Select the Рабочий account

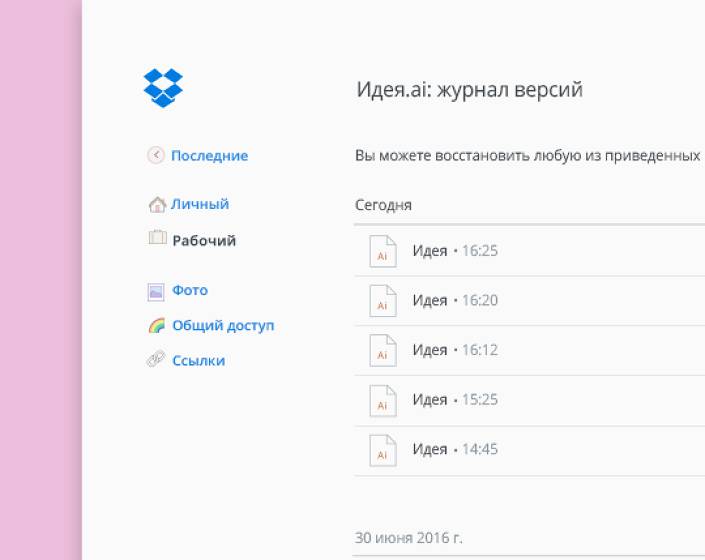point(204,240)
